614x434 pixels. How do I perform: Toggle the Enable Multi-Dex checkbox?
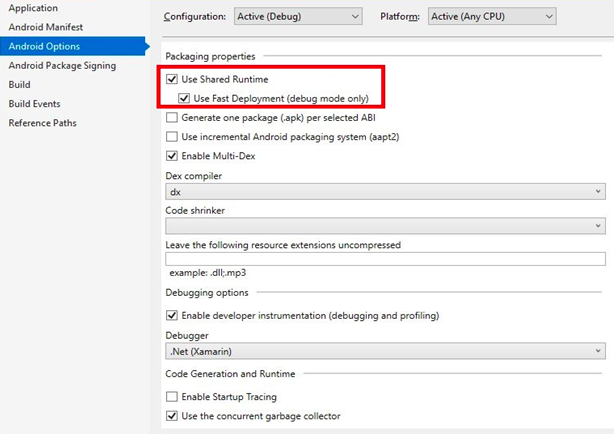click(x=173, y=156)
